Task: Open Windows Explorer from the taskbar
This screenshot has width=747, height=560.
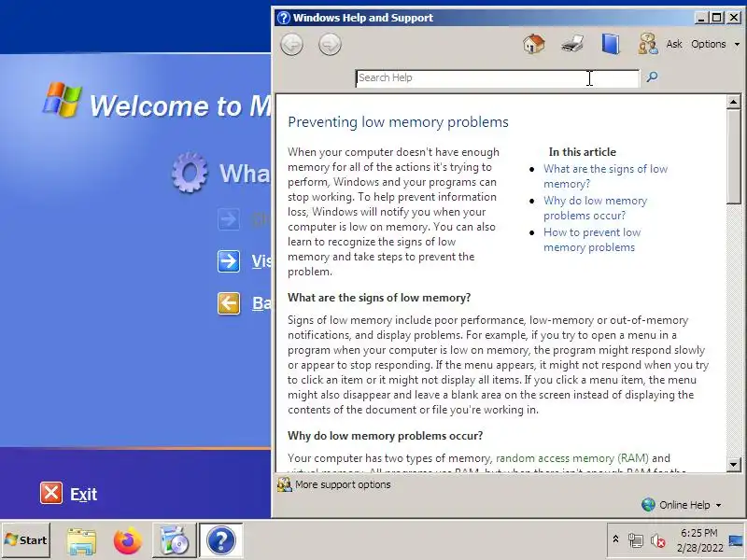Action: [x=81, y=541]
